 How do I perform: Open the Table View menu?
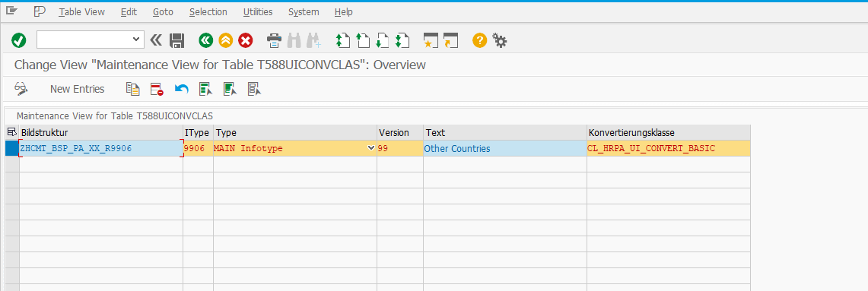tap(82, 11)
